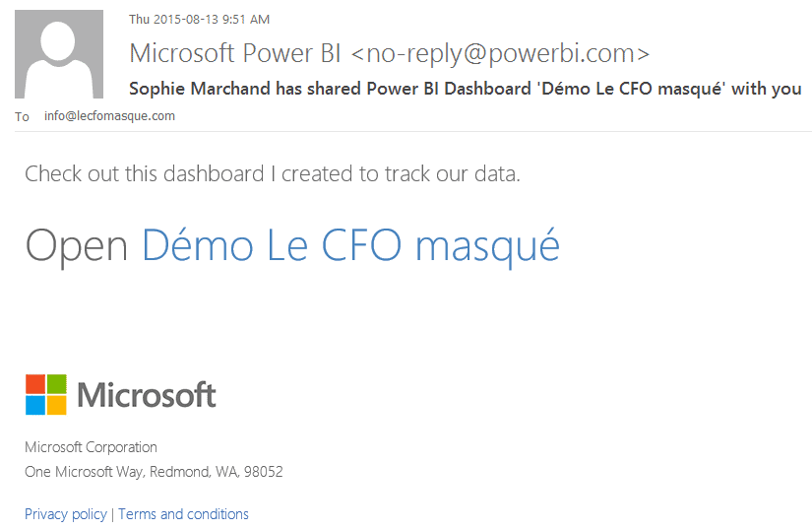The image size is (812, 530).
Task: Open the 'Démo Le CFO masqué' dashboard link
Action: (x=350, y=245)
